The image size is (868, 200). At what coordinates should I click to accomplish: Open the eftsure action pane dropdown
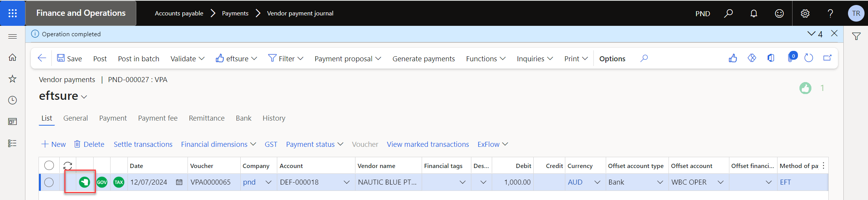pos(236,59)
